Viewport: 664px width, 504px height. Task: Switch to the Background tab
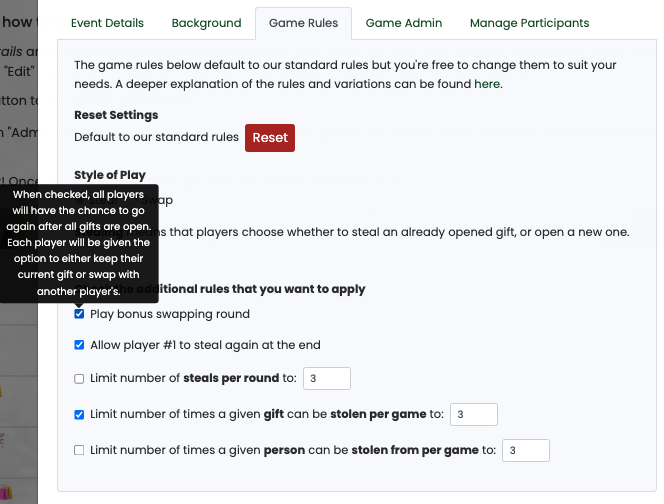pyautogui.click(x=206, y=23)
